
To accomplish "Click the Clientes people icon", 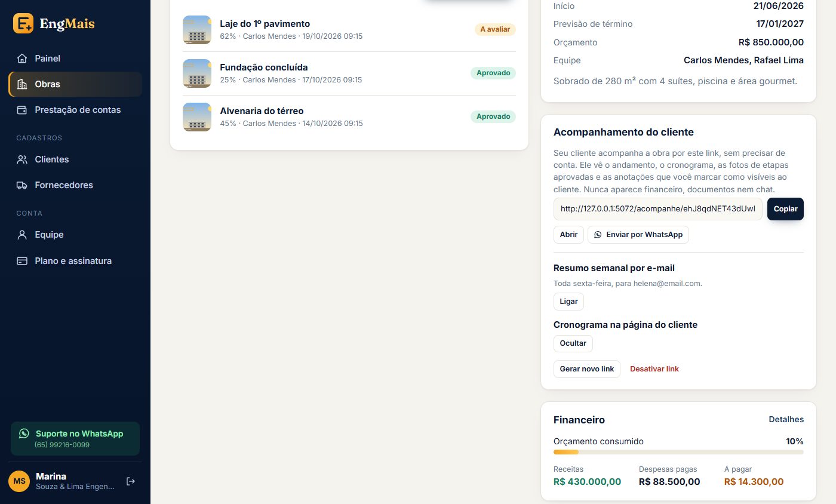I will click(22, 159).
